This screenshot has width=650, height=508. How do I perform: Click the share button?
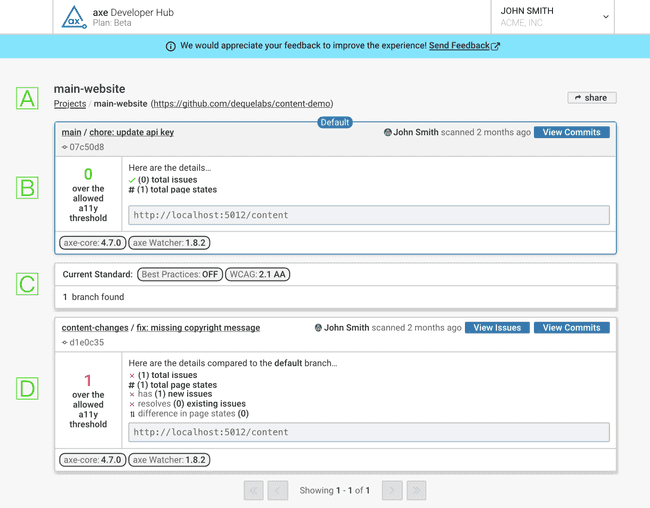pos(591,98)
